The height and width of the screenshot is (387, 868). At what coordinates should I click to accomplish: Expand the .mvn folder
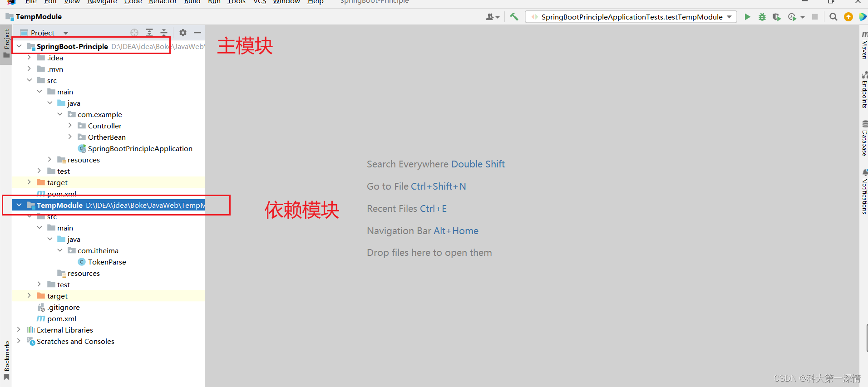pos(29,69)
